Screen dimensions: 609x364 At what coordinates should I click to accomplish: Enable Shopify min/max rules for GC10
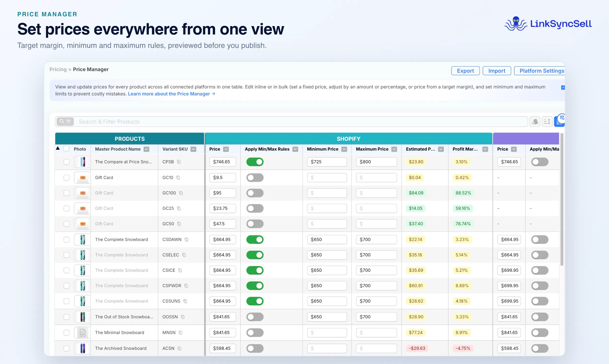pos(255,178)
